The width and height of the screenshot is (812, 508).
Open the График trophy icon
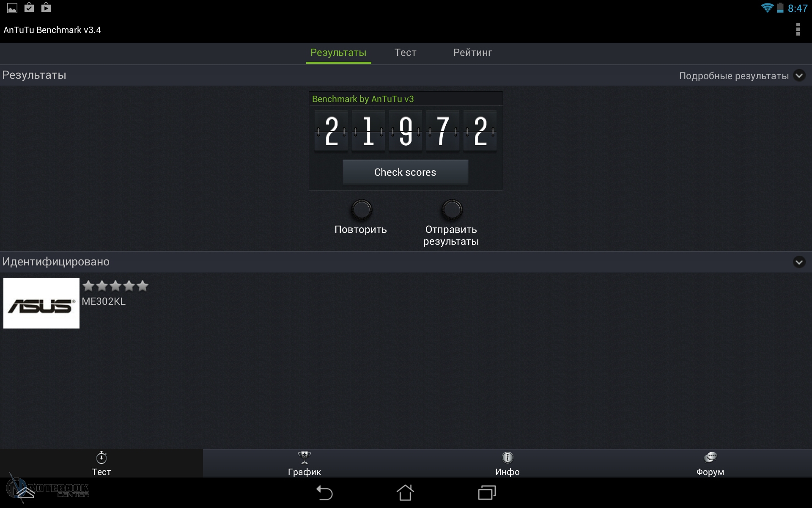click(x=304, y=458)
